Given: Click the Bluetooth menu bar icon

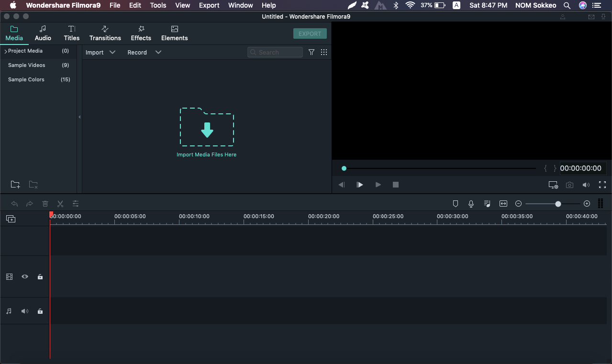Looking at the screenshot, I should coord(396,5).
